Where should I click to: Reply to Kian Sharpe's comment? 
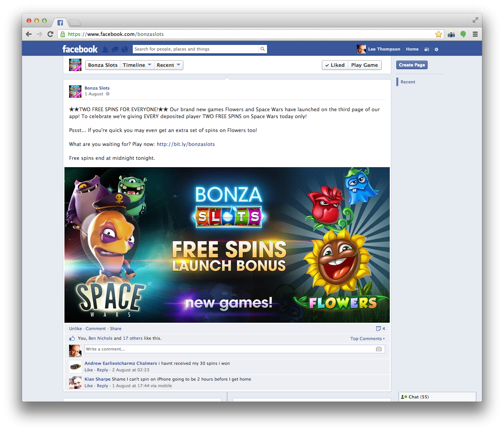(x=102, y=386)
